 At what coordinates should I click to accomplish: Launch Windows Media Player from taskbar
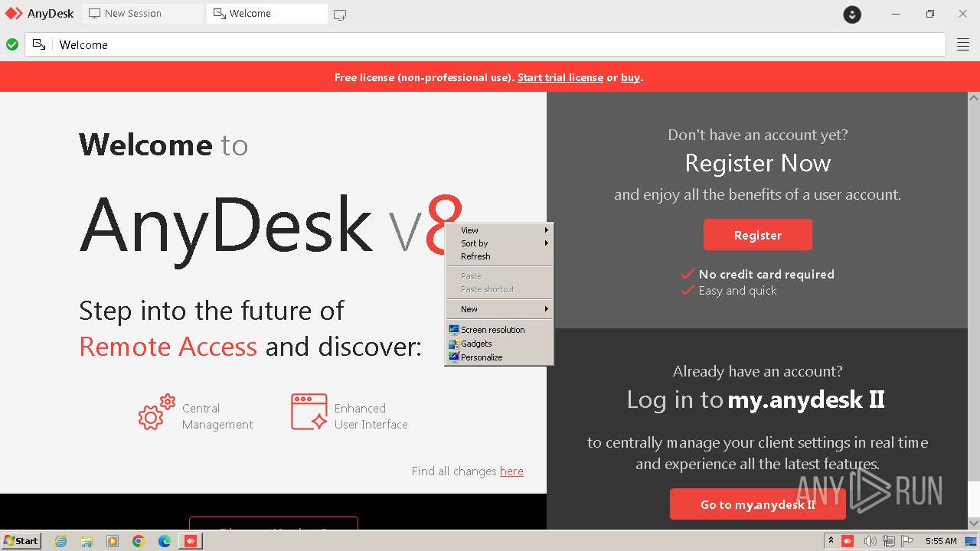(113, 541)
